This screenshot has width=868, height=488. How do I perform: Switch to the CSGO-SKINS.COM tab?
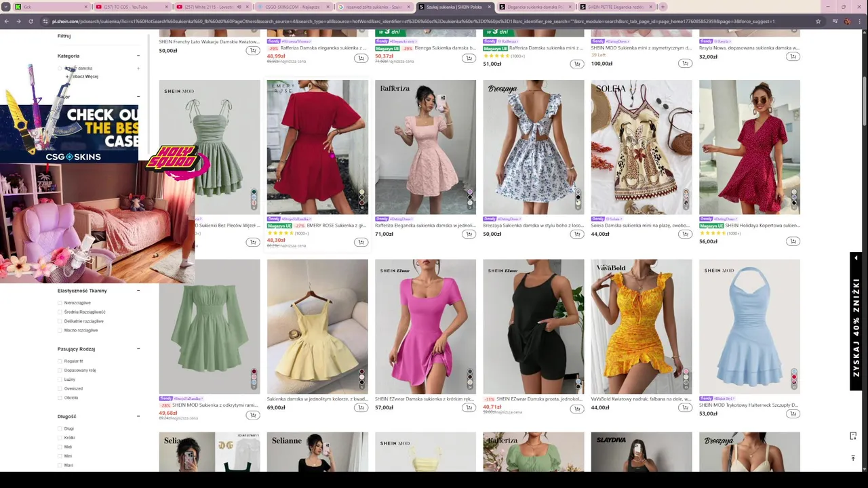tap(292, 7)
